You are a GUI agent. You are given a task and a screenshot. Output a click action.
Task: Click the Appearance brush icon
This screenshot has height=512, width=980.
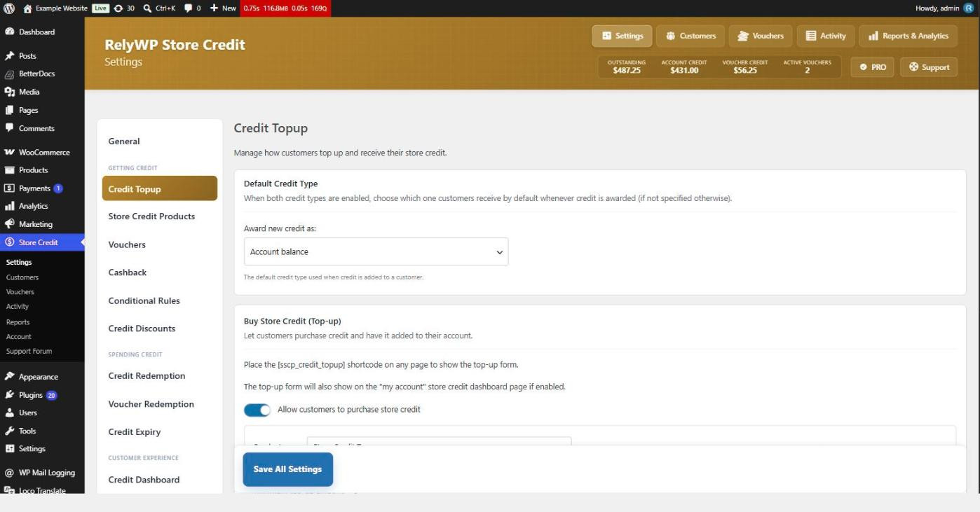[x=10, y=377]
